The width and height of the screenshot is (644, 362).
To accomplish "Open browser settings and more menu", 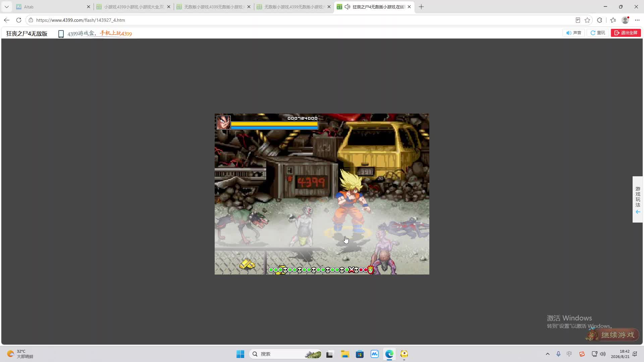I will point(637,20).
